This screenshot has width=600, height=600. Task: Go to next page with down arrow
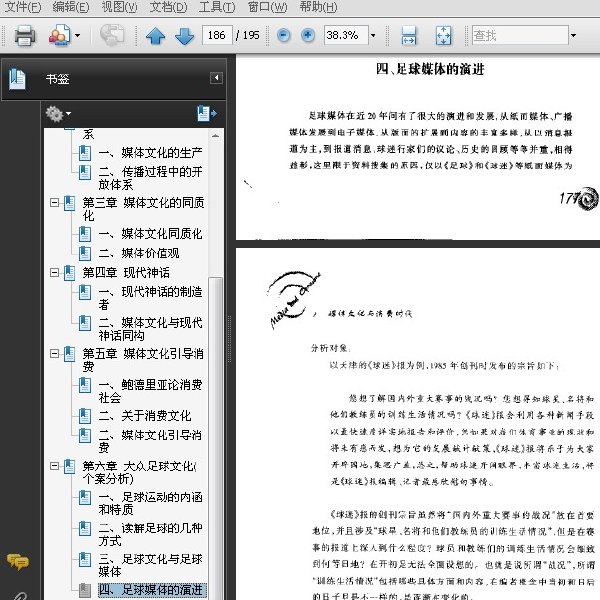click(x=184, y=36)
